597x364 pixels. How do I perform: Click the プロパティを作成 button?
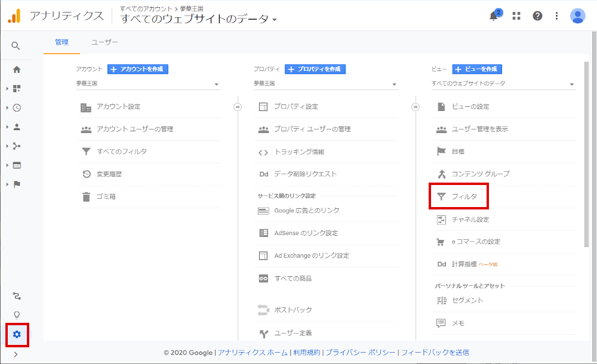(x=315, y=69)
